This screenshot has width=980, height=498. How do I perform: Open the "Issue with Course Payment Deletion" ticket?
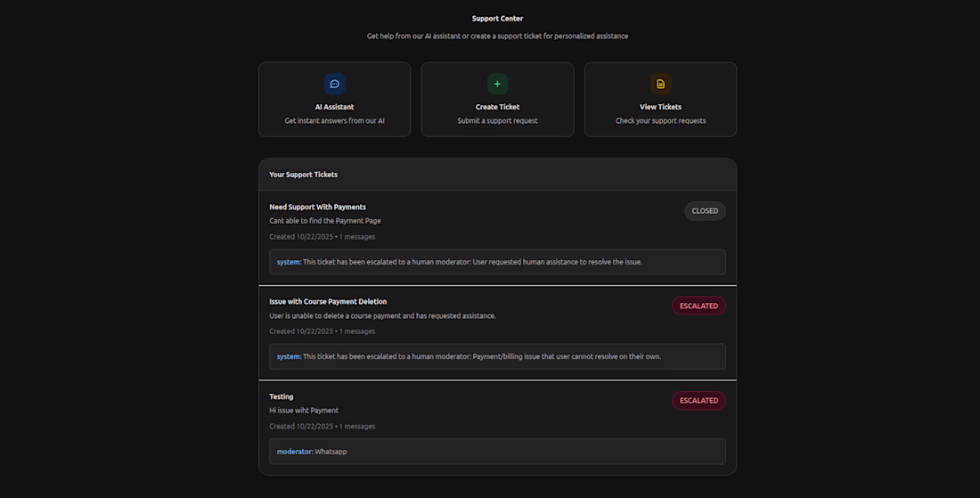(328, 301)
